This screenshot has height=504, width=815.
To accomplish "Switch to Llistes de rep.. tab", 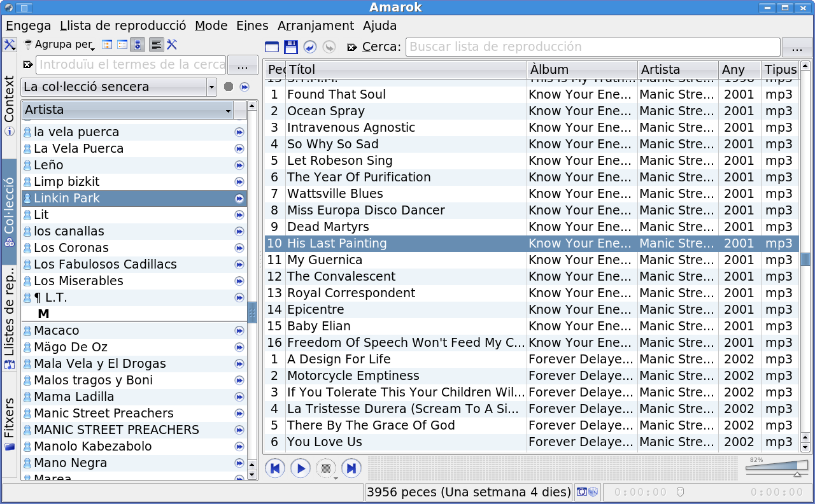I will click(10, 319).
